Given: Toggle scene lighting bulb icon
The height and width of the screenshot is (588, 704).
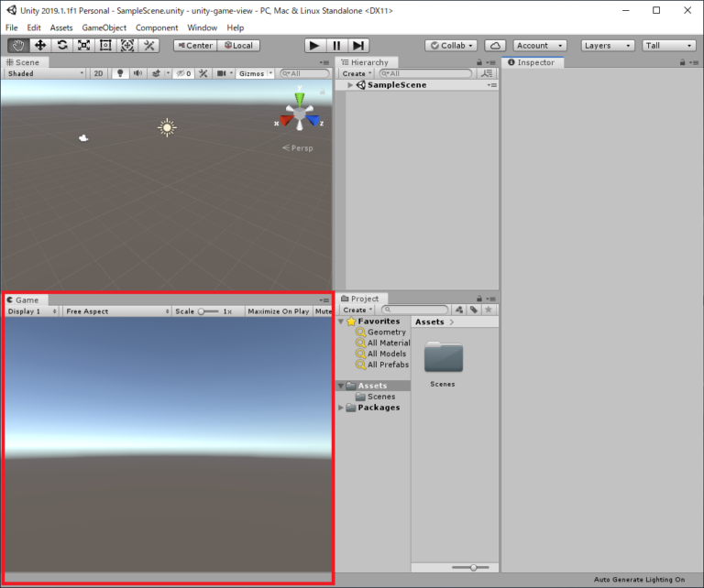Looking at the screenshot, I should pyautogui.click(x=120, y=73).
